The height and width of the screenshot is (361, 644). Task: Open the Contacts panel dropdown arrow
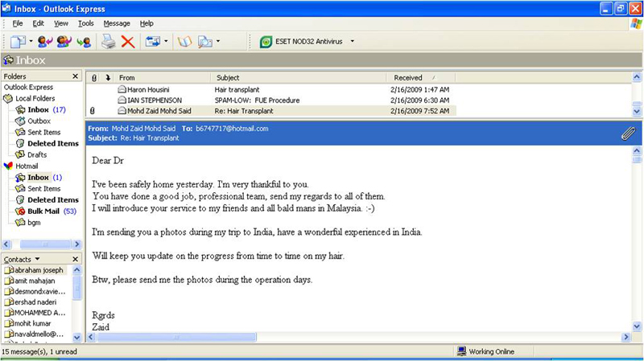click(37, 259)
